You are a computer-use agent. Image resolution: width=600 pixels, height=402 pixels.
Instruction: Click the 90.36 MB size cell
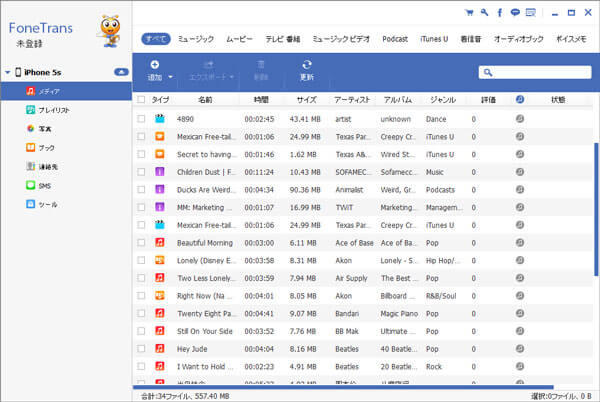(305, 189)
